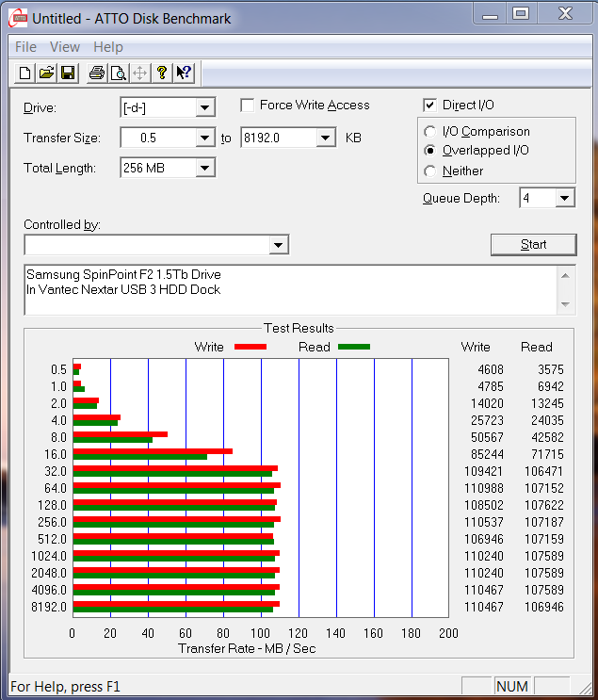Screen dimensions: 598x700
Task: Open the Total Length dropdown
Action: click(204, 169)
